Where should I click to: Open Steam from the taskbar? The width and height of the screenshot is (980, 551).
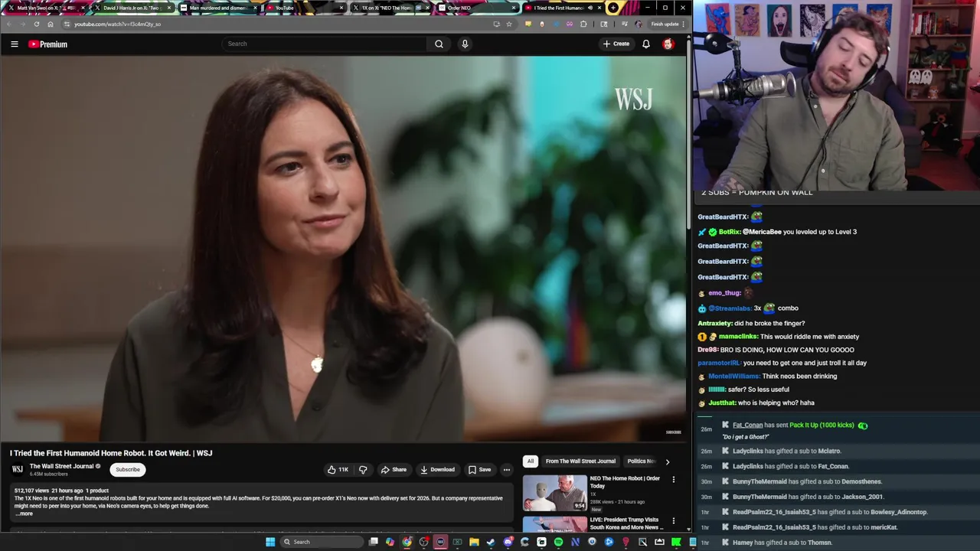pos(491,542)
